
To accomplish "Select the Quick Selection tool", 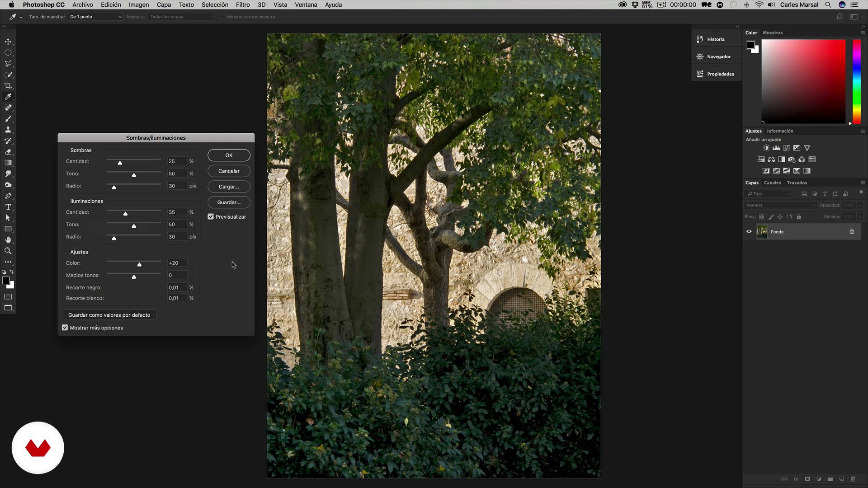I will 8,75.
